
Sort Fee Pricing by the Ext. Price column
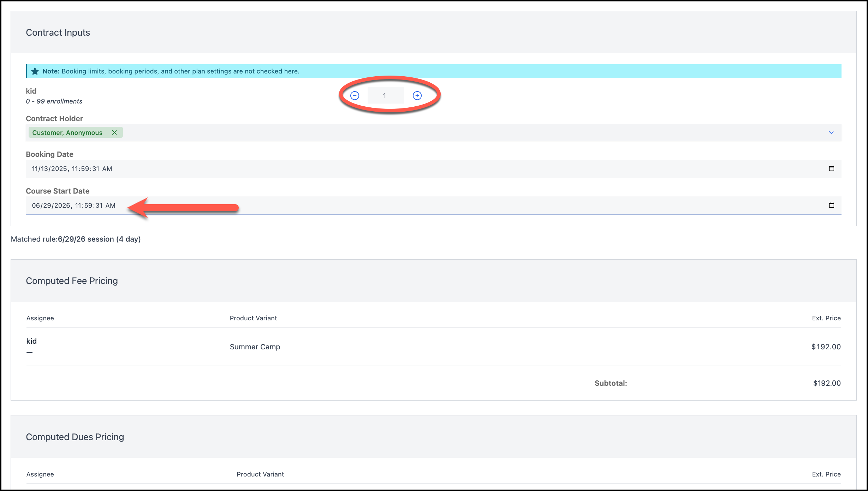coord(826,318)
